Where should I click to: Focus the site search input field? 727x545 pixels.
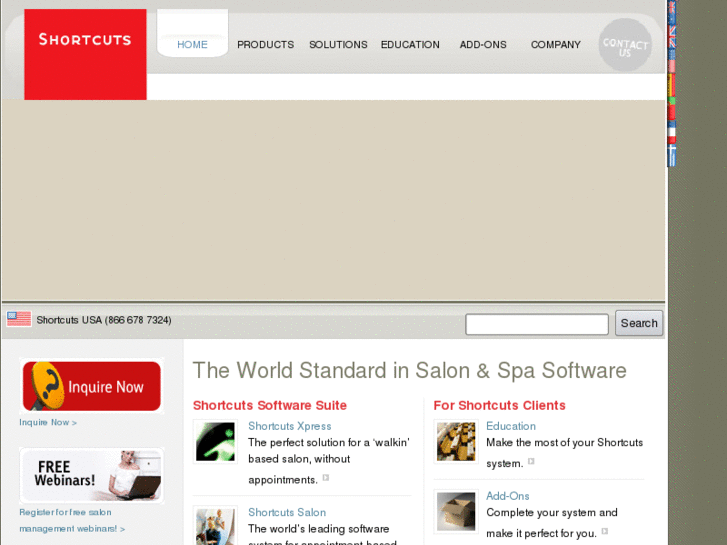pyautogui.click(x=537, y=324)
